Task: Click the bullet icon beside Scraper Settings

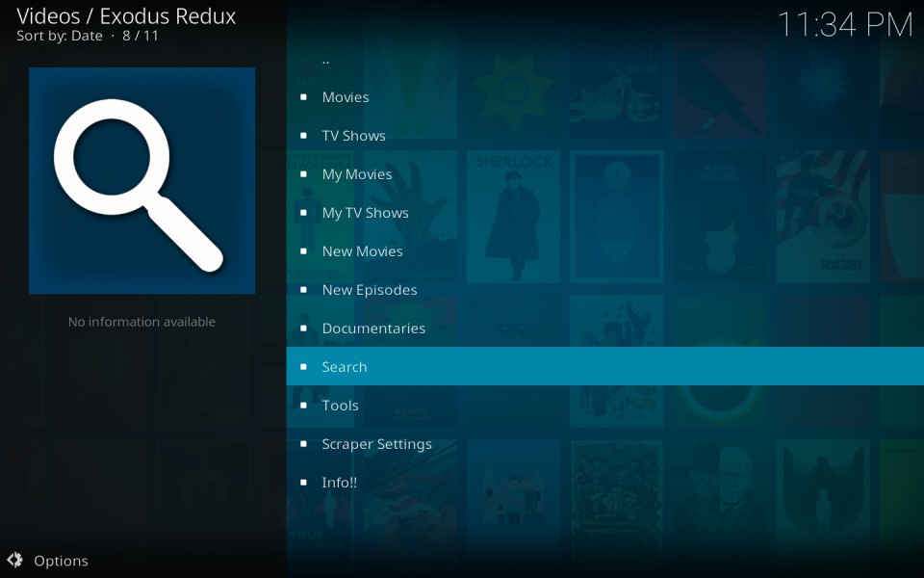Action: (303, 443)
